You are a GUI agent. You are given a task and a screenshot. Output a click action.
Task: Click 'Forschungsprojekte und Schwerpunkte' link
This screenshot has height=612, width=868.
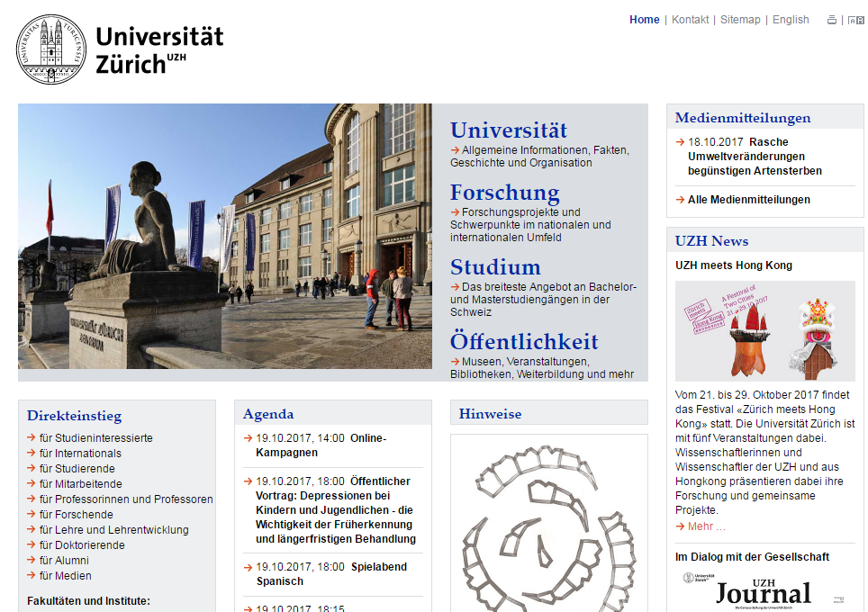click(530, 225)
